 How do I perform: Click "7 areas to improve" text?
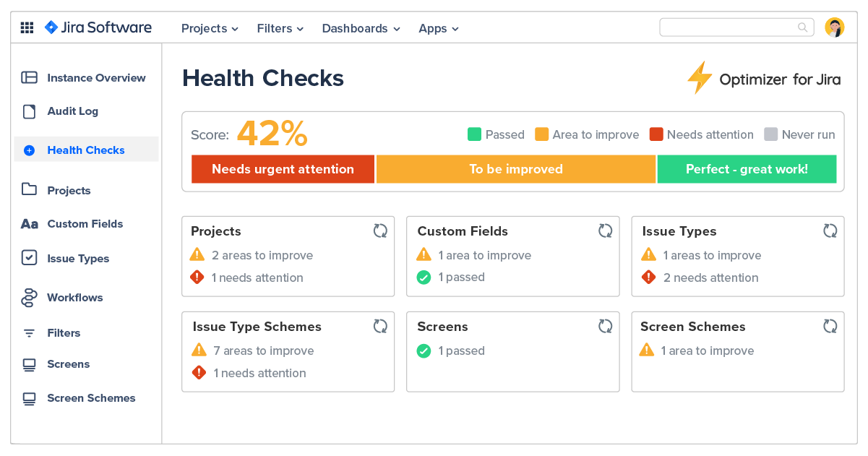pos(264,350)
